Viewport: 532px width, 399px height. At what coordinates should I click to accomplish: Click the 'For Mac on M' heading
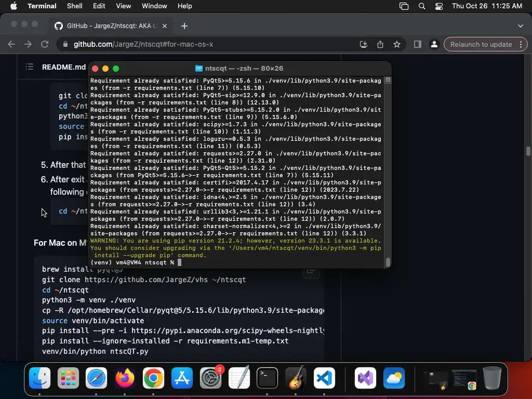click(60, 243)
